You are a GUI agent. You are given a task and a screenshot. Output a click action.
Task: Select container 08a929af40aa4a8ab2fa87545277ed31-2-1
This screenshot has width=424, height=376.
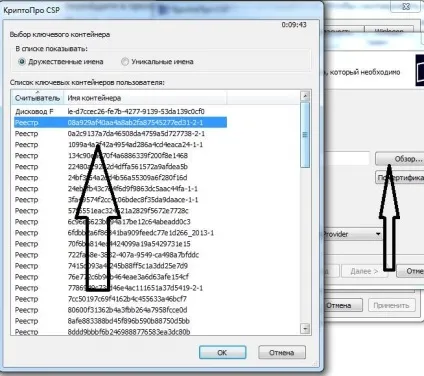pos(120,122)
